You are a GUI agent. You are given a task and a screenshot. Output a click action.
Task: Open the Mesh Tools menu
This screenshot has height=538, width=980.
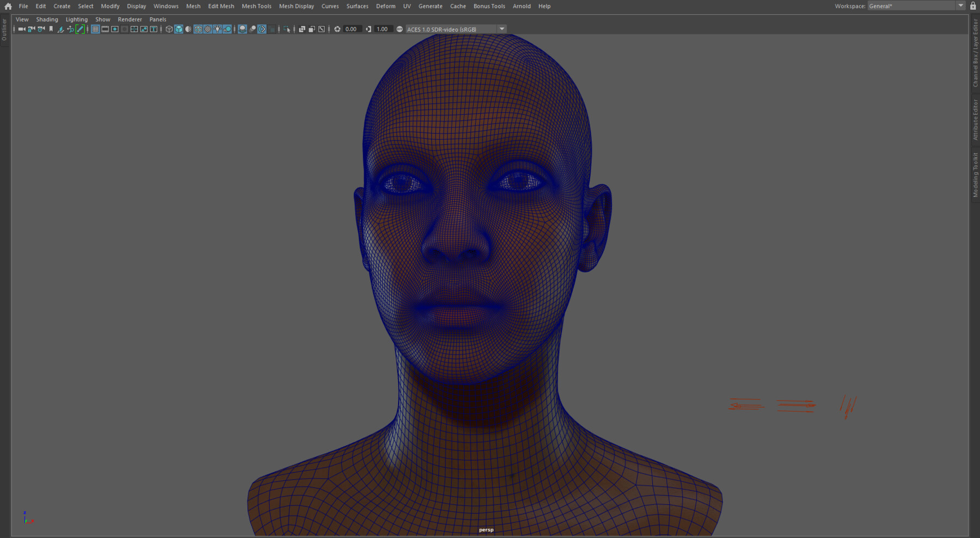256,6
